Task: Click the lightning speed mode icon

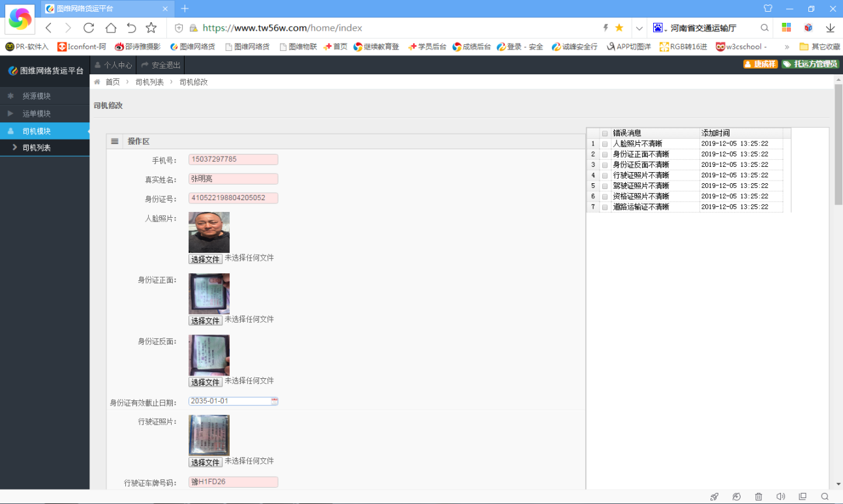Action: coord(605,28)
